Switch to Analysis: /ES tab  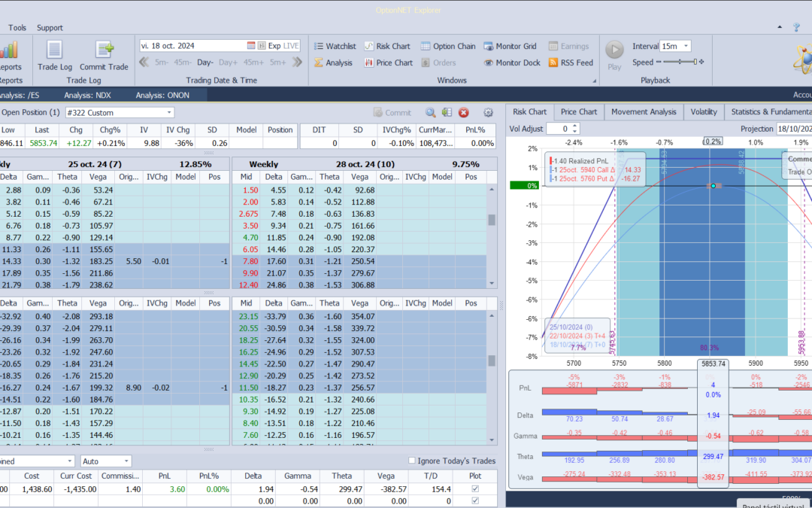20,95
